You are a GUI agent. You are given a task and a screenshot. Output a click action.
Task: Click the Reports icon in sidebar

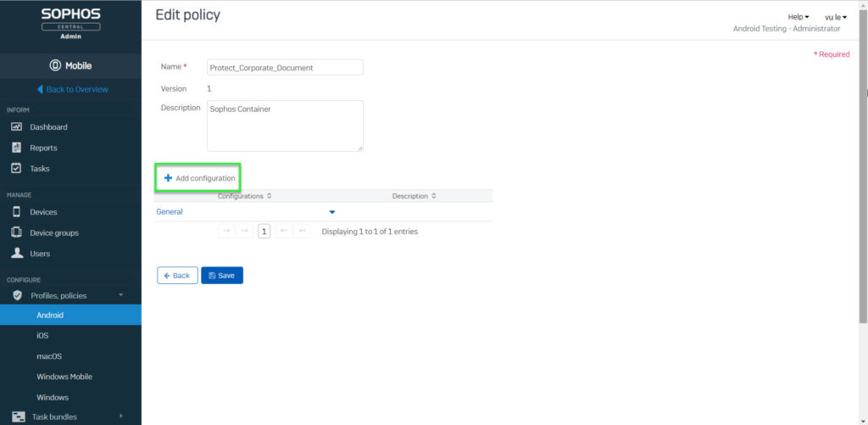(x=17, y=148)
